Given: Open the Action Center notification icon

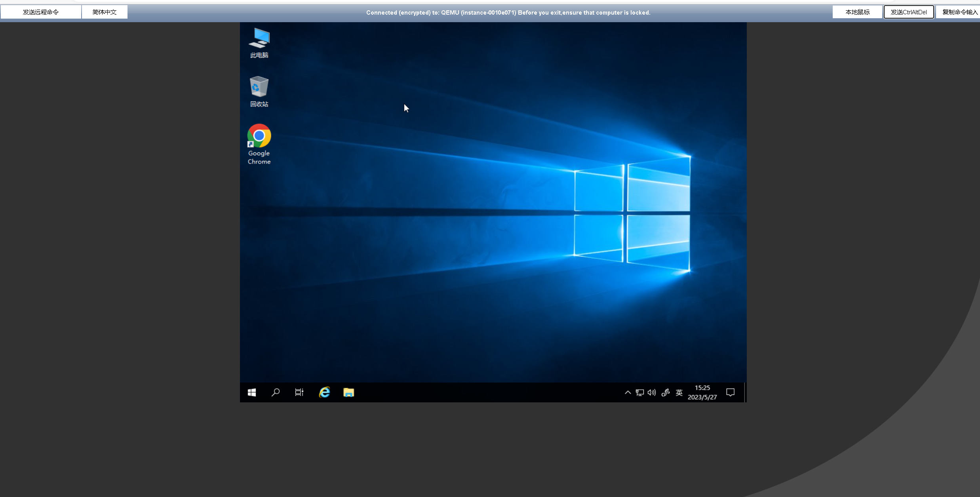Looking at the screenshot, I should click(731, 392).
